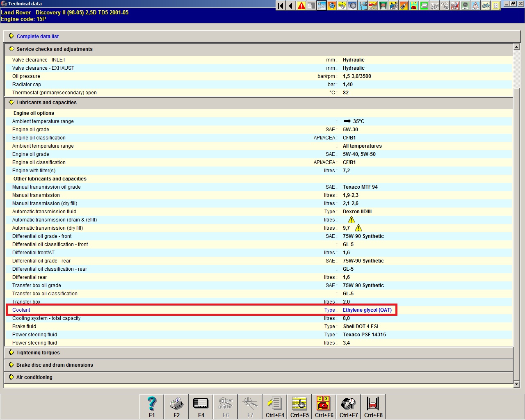Collapse the Service checks and adjustments section
Viewport: 525px width, 420px height.
coord(54,49)
